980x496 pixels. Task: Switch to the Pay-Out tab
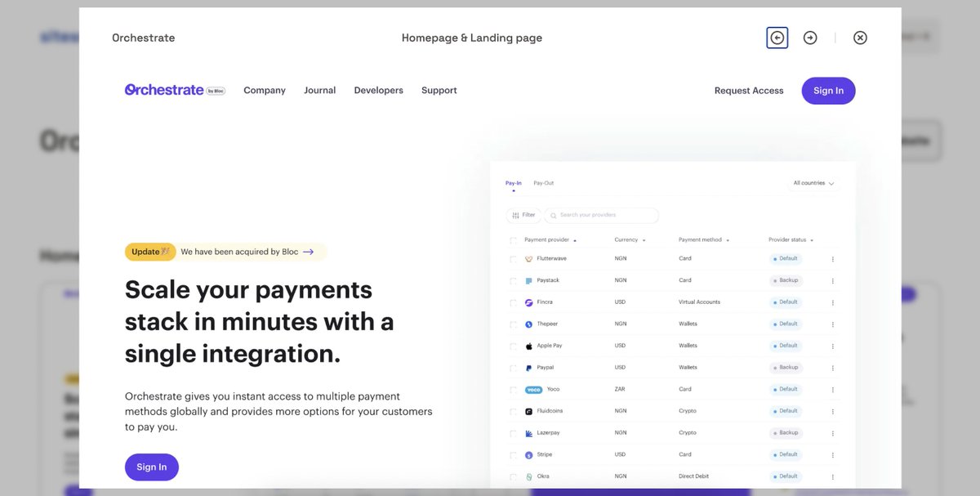click(x=543, y=183)
